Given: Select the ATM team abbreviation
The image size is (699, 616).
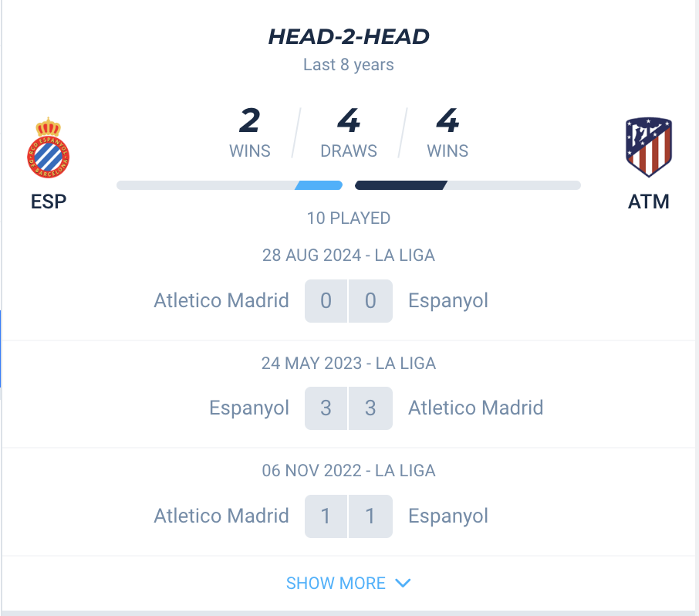Looking at the screenshot, I should 649,201.
